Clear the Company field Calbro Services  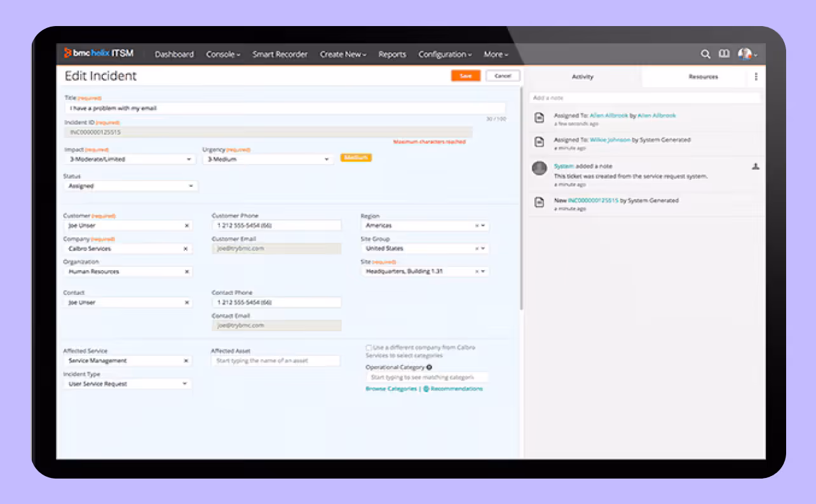[186, 249]
